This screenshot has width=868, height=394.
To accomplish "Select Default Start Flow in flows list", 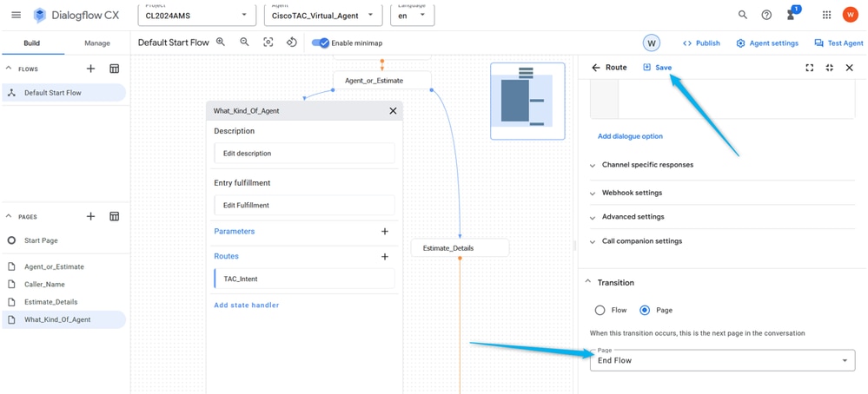I will point(63,93).
